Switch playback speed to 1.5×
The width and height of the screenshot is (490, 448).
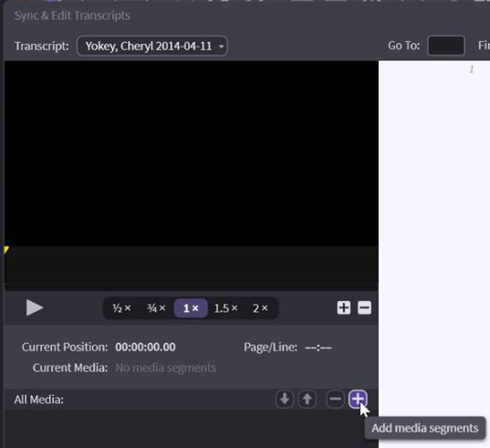pyautogui.click(x=225, y=308)
